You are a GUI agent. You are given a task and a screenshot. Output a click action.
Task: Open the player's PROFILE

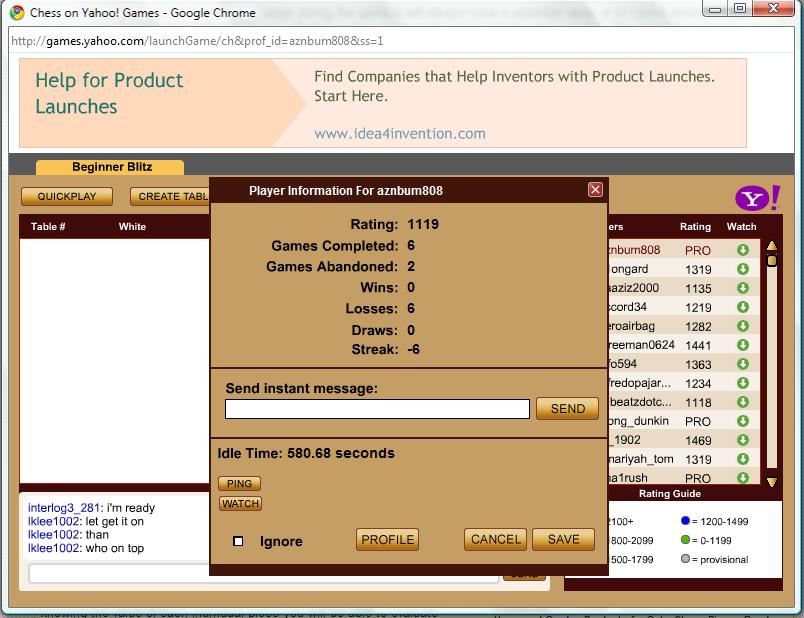[x=388, y=540]
